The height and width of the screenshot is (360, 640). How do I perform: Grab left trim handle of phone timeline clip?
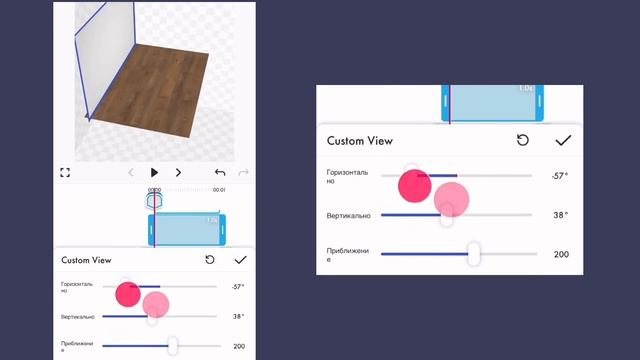pyautogui.click(x=151, y=230)
